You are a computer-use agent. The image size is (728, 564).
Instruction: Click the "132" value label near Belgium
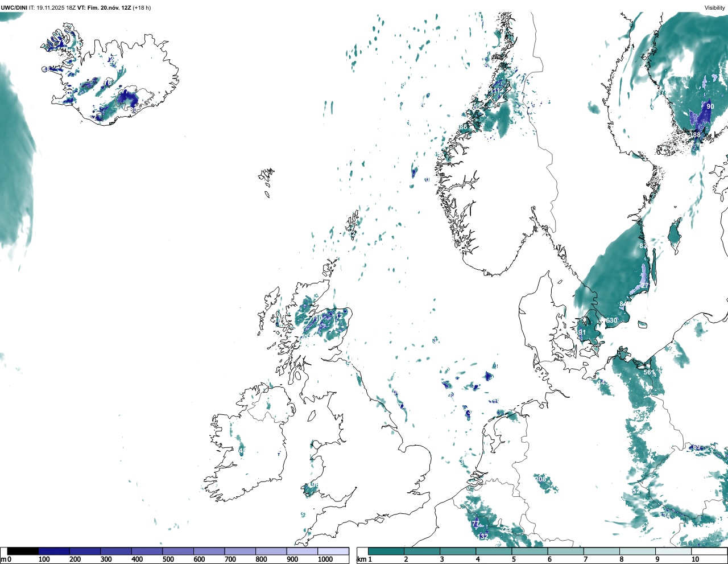point(483,537)
